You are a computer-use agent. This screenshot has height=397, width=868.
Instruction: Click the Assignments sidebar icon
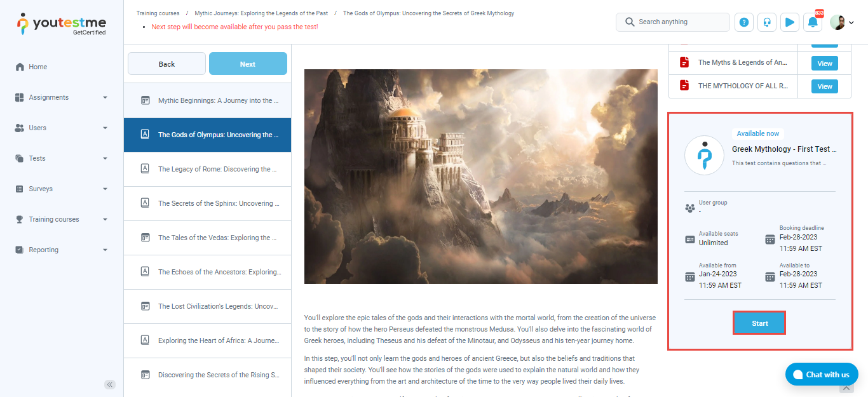coord(20,97)
